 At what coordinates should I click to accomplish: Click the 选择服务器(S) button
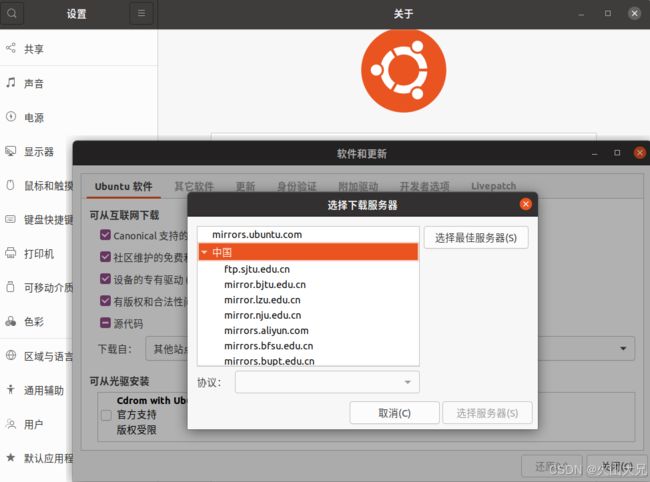tap(487, 413)
